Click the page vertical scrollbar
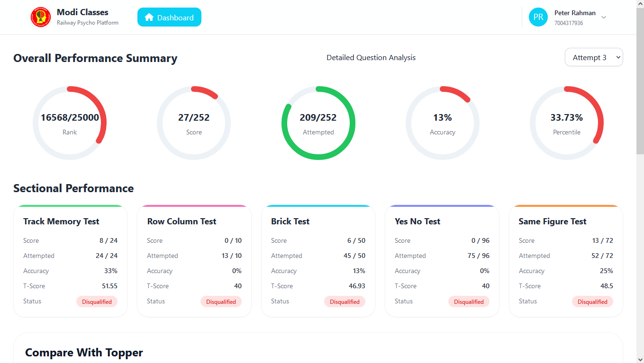 (640, 80)
